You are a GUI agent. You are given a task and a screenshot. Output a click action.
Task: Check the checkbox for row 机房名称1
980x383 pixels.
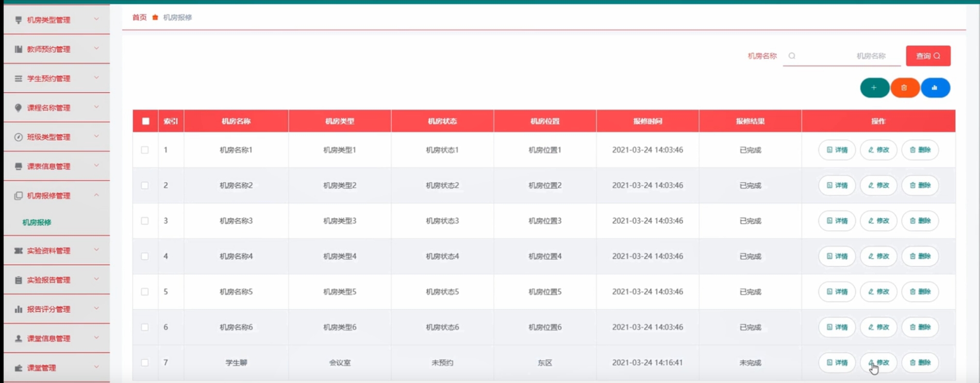pyautogui.click(x=145, y=150)
